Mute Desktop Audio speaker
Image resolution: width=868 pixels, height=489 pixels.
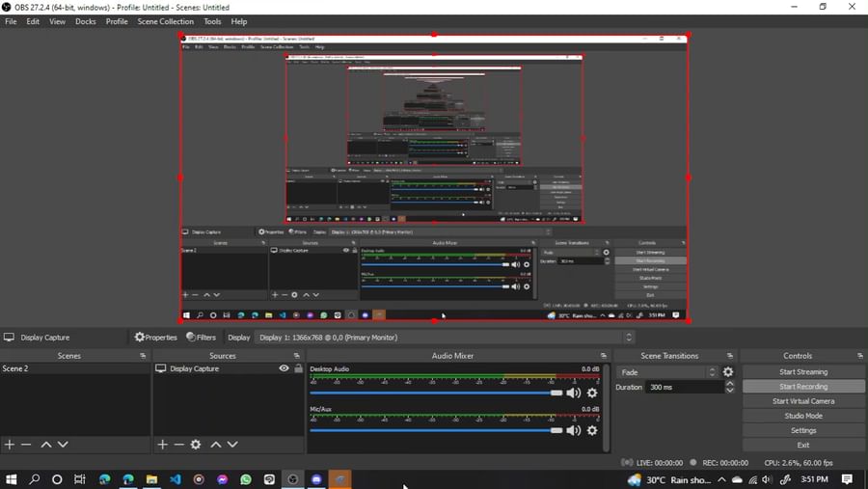(x=574, y=393)
